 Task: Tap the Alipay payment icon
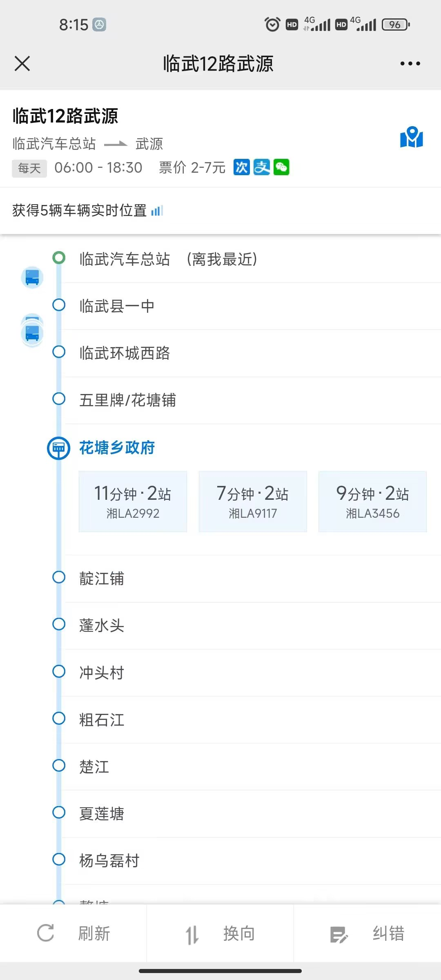pos(262,167)
